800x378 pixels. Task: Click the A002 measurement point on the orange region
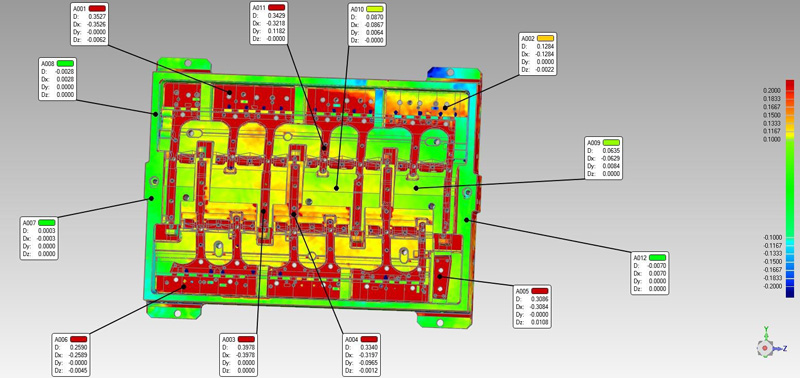coord(445,107)
